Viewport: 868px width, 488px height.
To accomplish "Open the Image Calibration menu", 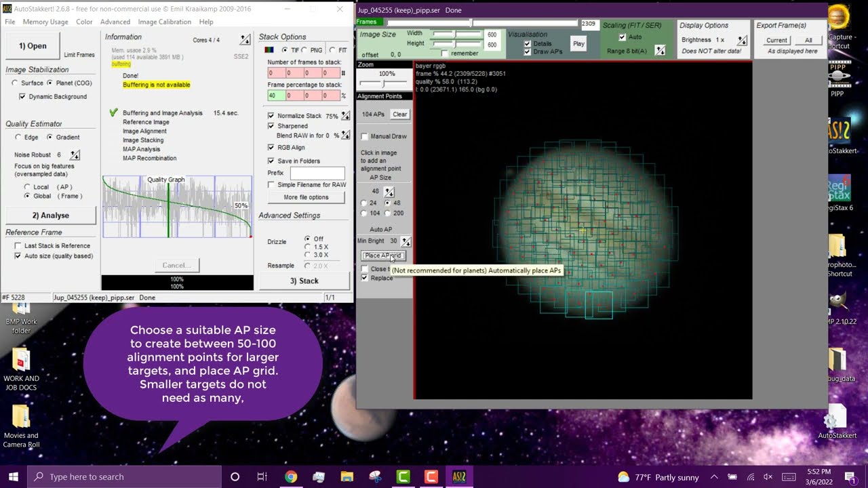I will (165, 22).
